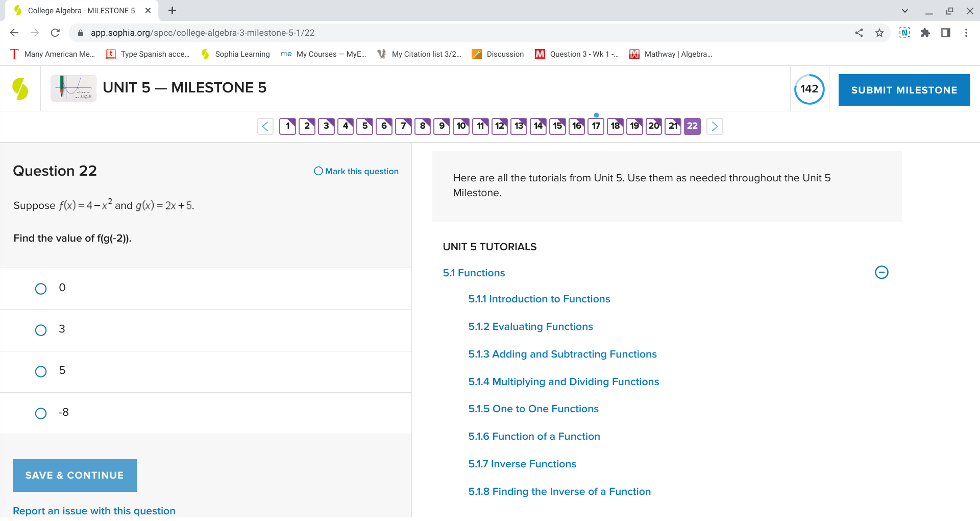The image size is (980, 521).
Task: Open the Chrome three-dot menu
Action: pos(966,33)
